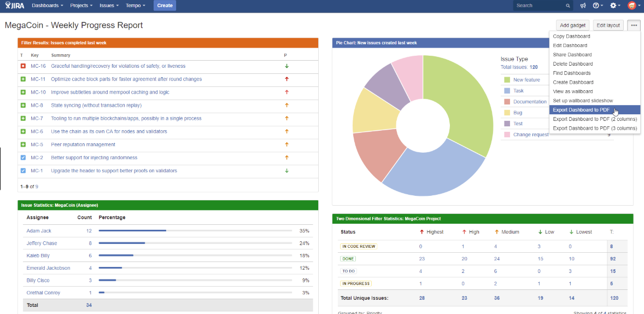Open the feedback megaphone icon
The height and width of the screenshot is (314, 644).
(x=582, y=6)
